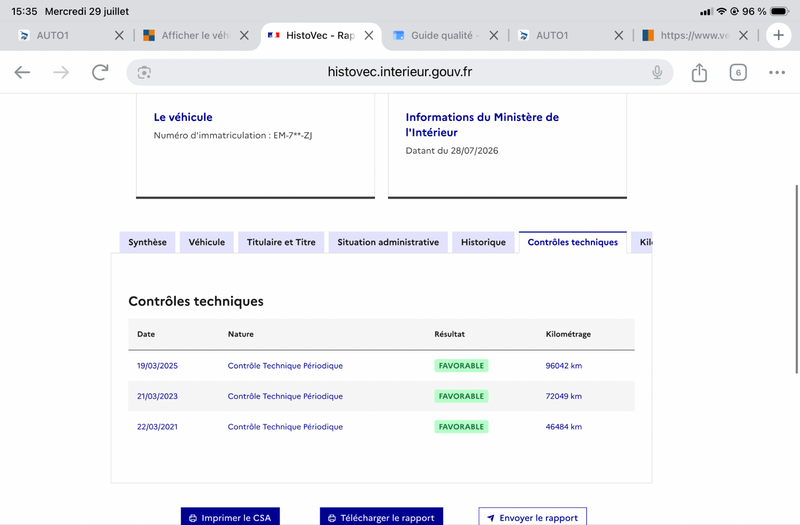Click Contrôle Technique Périodique in 21/03/2023 row
This screenshot has width=800, height=525.
[x=285, y=396]
